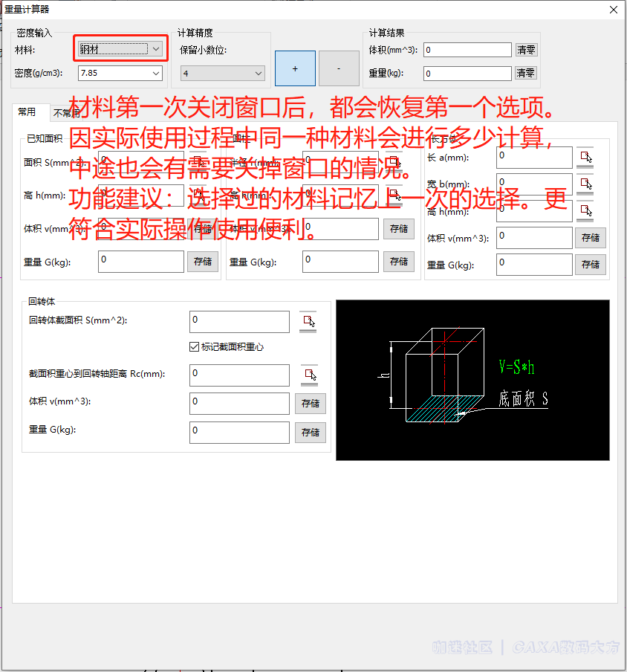This screenshot has width=627, height=672.
Task: Focus the revolve body 重量 G field
Action: point(239,433)
